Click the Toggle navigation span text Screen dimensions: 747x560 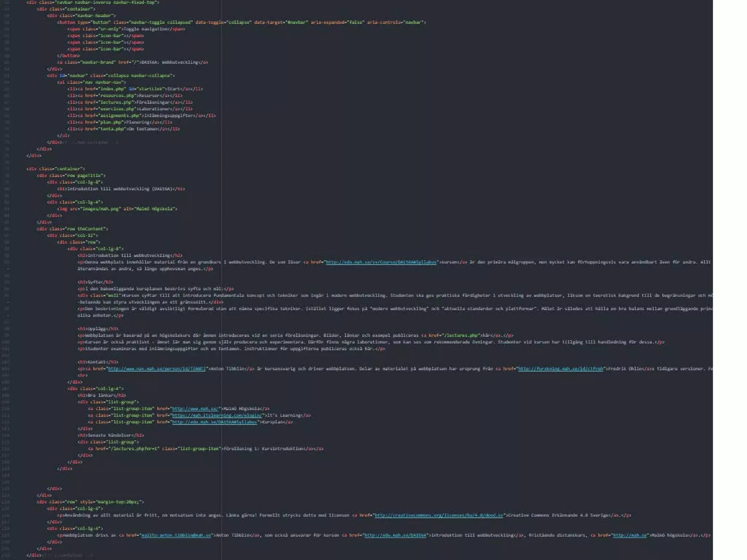pyautogui.click(x=146, y=29)
